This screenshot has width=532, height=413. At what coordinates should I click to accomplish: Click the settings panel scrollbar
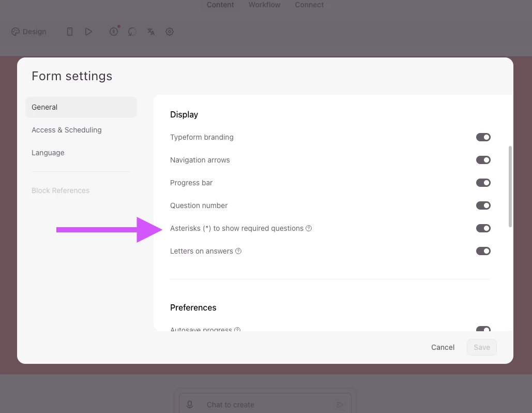[x=510, y=186]
